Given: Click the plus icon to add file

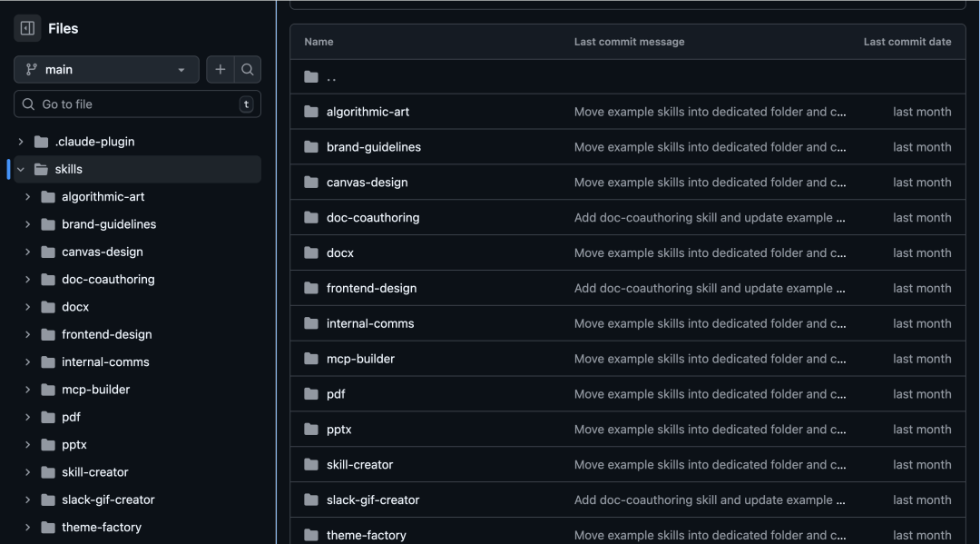Looking at the screenshot, I should pos(220,70).
